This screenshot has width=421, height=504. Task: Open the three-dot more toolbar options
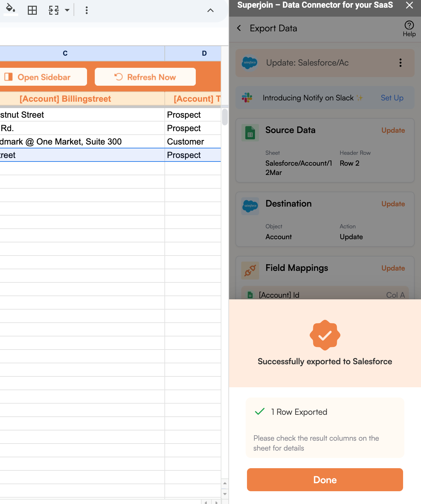(86, 10)
